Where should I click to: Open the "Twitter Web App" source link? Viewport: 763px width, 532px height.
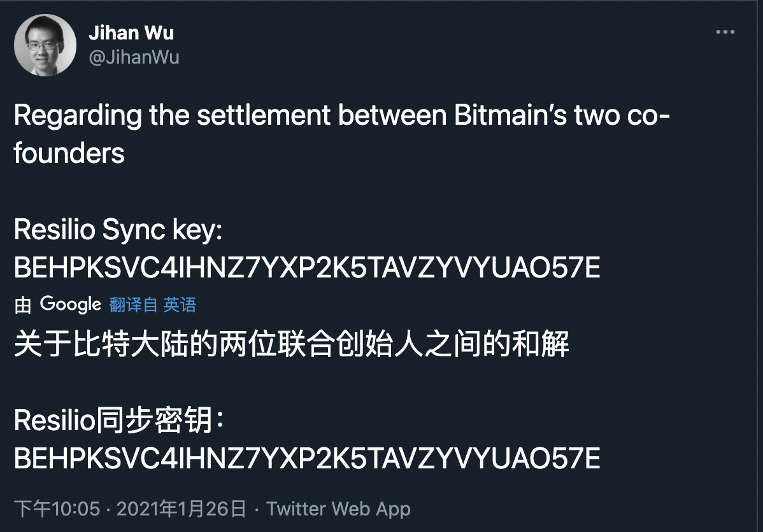point(338,509)
